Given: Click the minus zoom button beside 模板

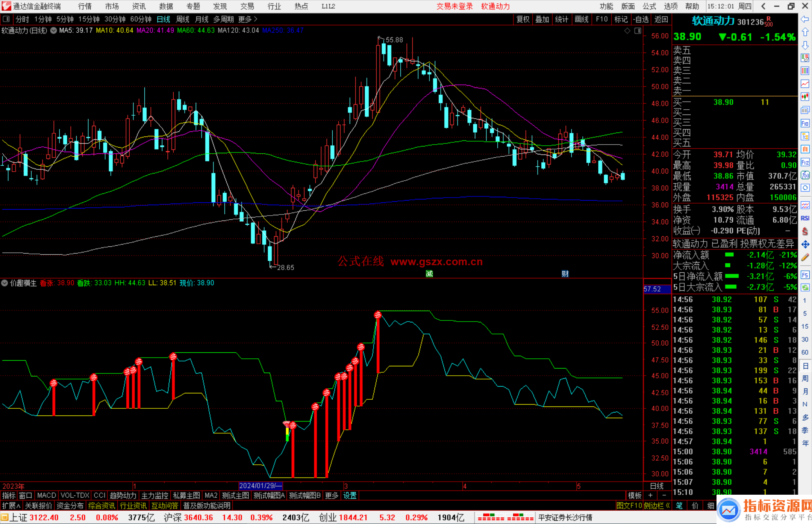Looking at the screenshot, I should 664,495.
